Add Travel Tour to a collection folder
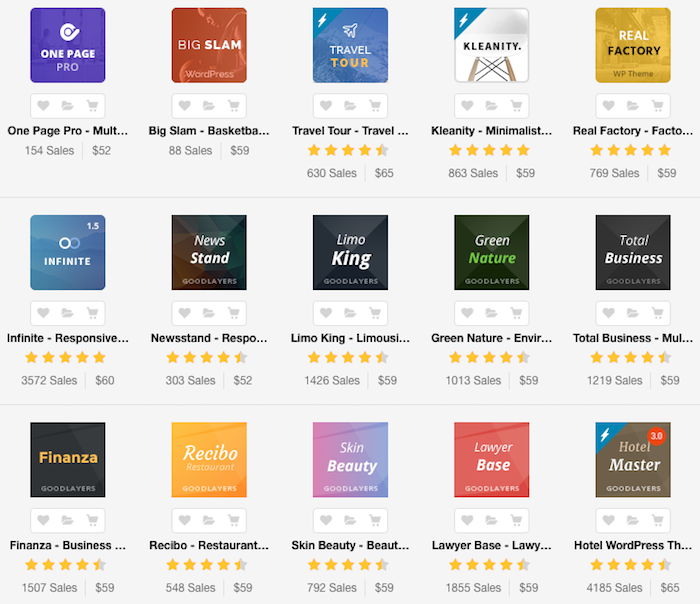Viewport: 700px width, 604px height. 350,106
